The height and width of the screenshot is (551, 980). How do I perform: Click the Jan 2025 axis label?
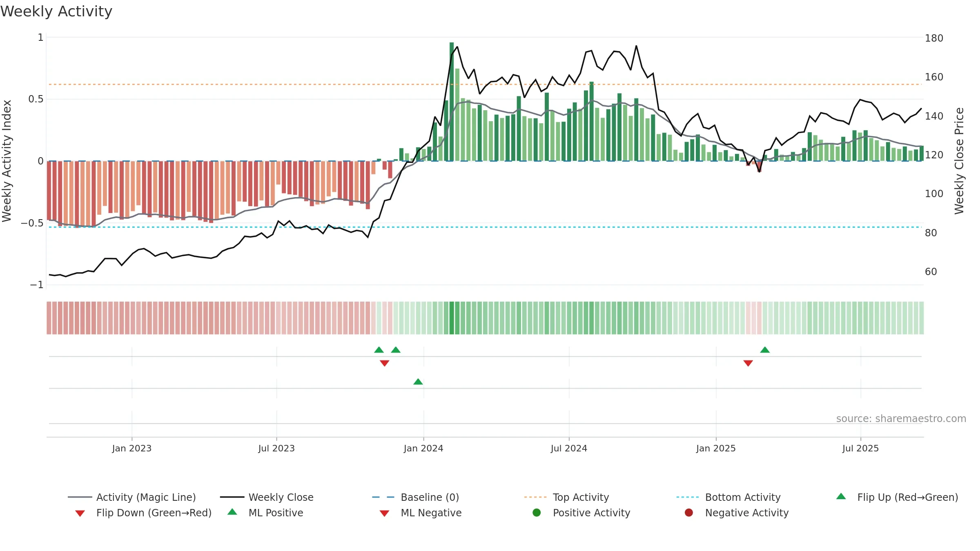tap(716, 448)
